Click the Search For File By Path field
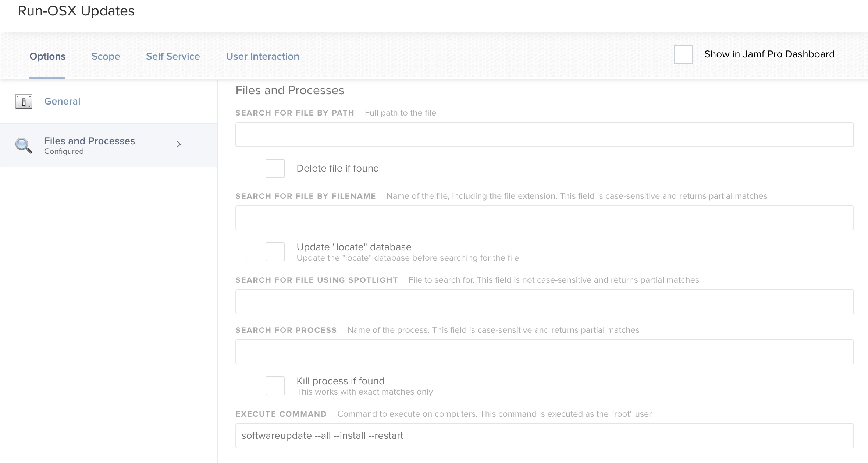The width and height of the screenshot is (868, 463). coord(544,135)
